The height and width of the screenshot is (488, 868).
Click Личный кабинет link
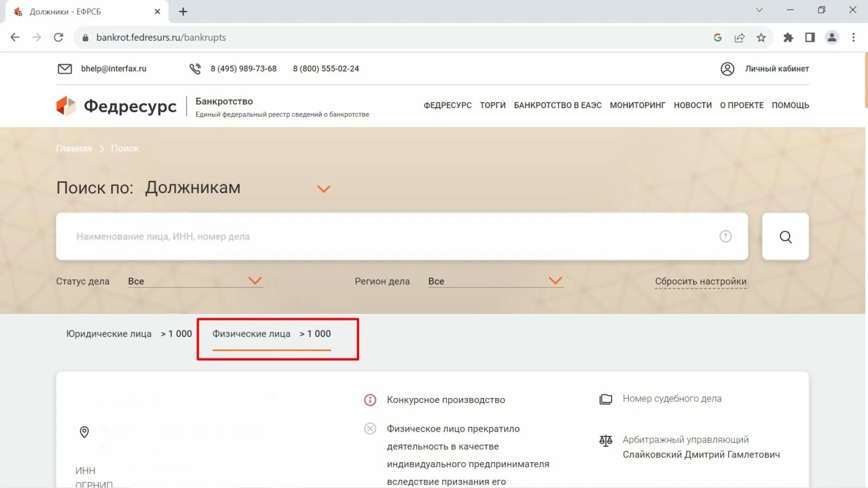tap(777, 69)
